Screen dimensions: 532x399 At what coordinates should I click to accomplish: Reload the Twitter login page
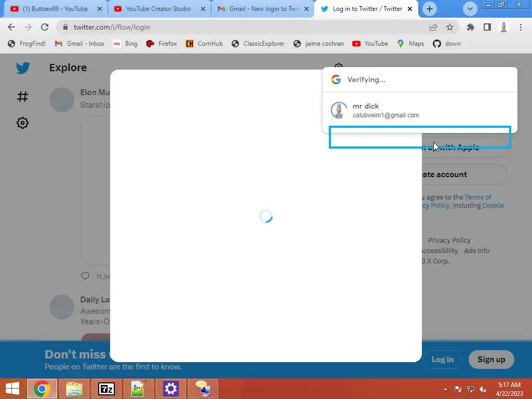click(45, 27)
